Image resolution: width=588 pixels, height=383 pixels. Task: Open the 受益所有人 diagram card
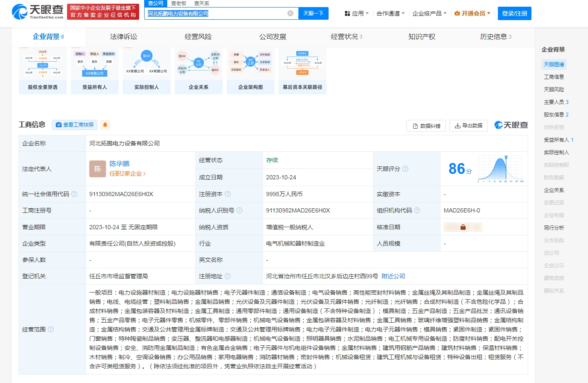click(x=95, y=70)
